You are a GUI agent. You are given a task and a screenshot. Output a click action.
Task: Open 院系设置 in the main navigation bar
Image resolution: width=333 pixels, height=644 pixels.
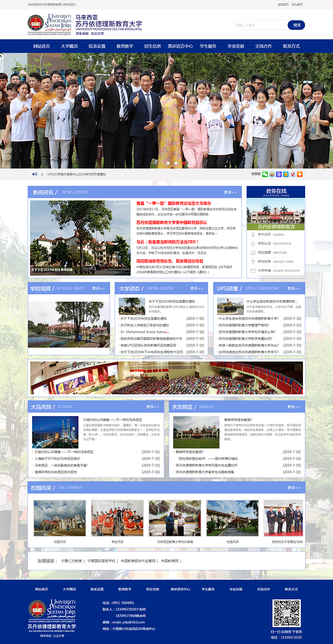pyautogui.click(x=97, y=46)
